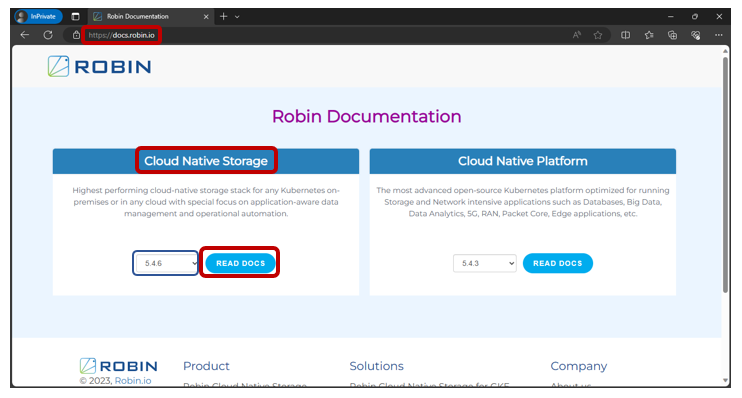Image resolution: width=742 pixels, height=398 pixels.
Task: Open Browser essentials heart icon
Action: point(696,35)
